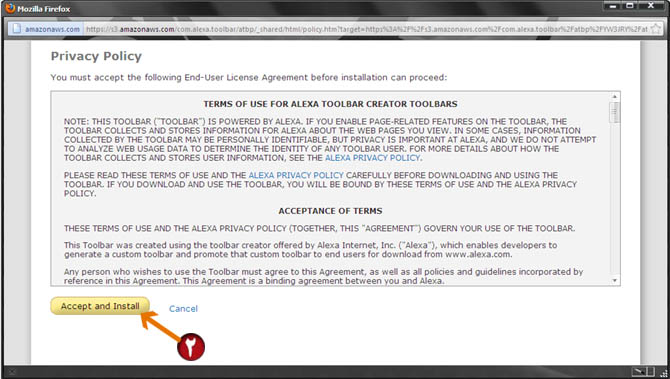Click the 'You must accept the following' sentence
This screenshot has width=670, height=379.
coord(249,77)
